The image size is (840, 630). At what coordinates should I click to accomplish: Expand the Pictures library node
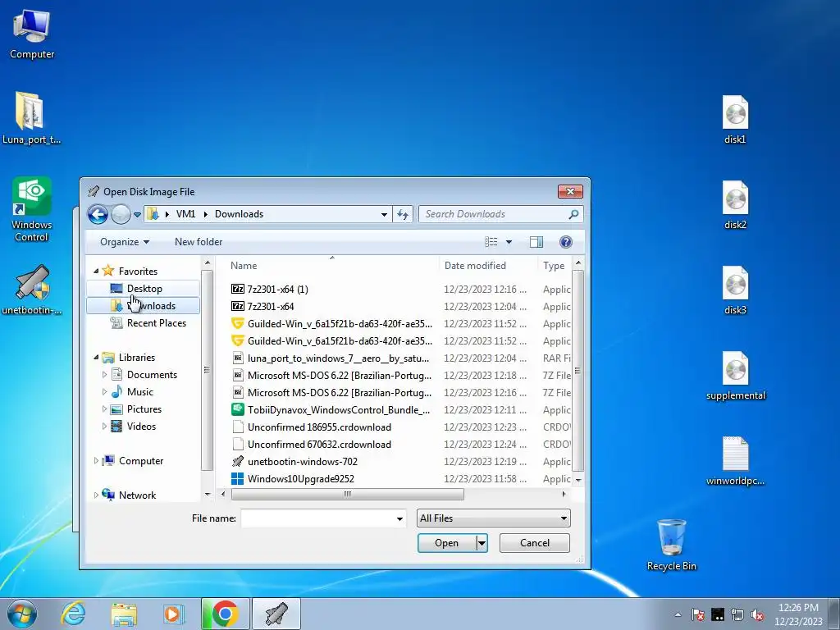coord(104,409)
